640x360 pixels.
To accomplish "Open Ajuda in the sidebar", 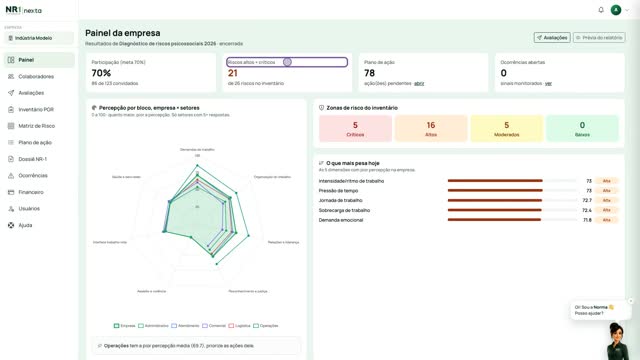I will click(39, 225).
